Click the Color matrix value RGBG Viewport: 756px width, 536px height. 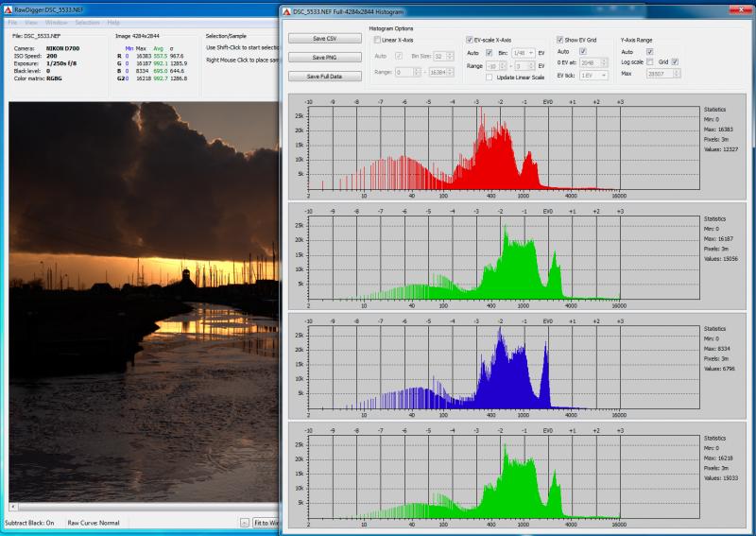coord(54,78)
